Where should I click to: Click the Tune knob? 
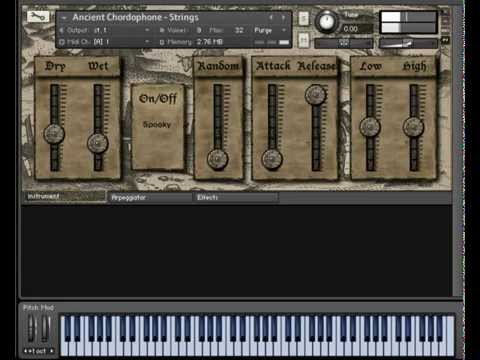[326, 21]
